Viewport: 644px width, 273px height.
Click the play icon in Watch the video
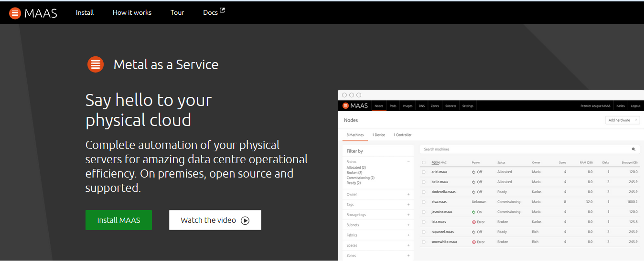(x=245, y=220)
